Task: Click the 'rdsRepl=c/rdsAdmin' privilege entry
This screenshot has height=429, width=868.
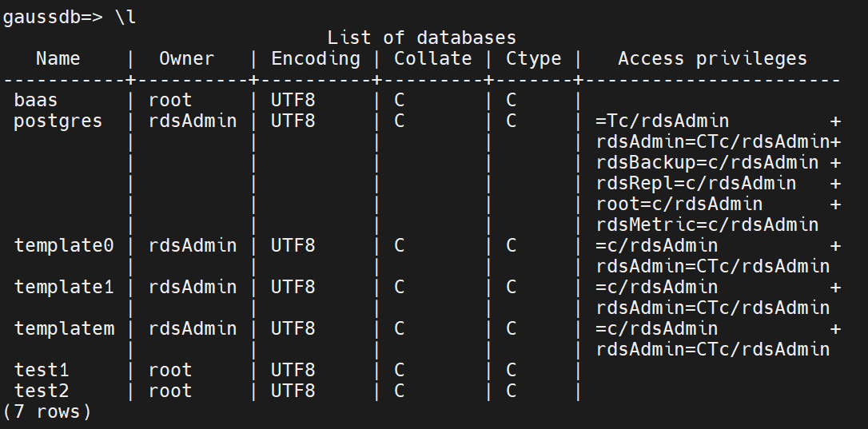Action: [x=695, y=183]
